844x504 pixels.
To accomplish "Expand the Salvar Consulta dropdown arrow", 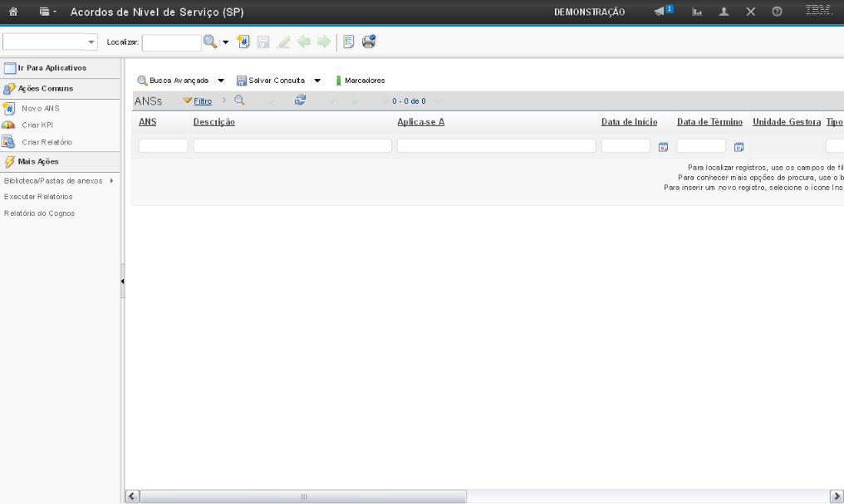I will click(x=317, y=81).
